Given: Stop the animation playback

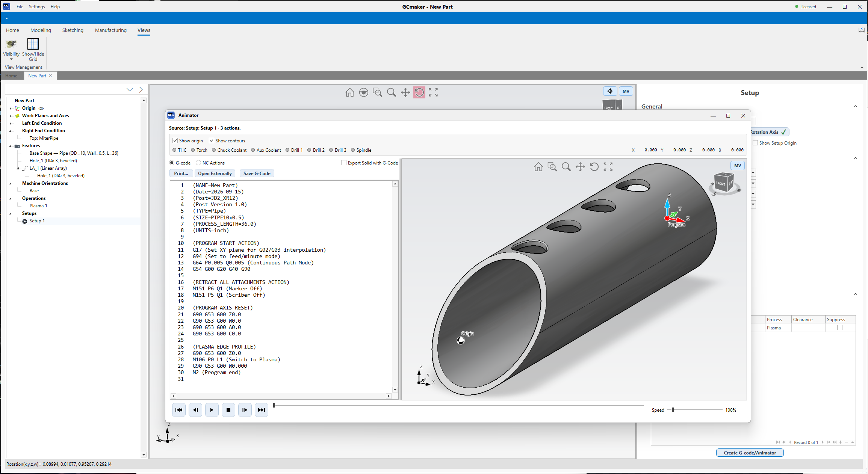Looking at the screenshot, I should pyautogui.click(x=228, y=410).
